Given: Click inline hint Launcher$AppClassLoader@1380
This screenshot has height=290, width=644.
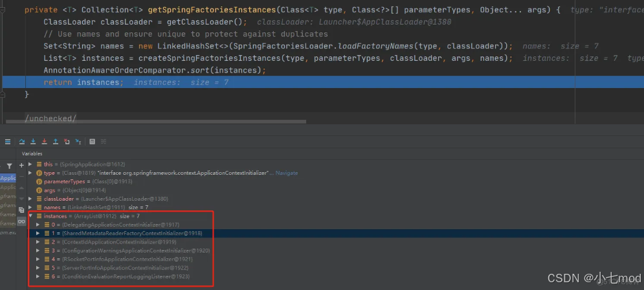Looking at the screenshot, I should pos(385,22).
